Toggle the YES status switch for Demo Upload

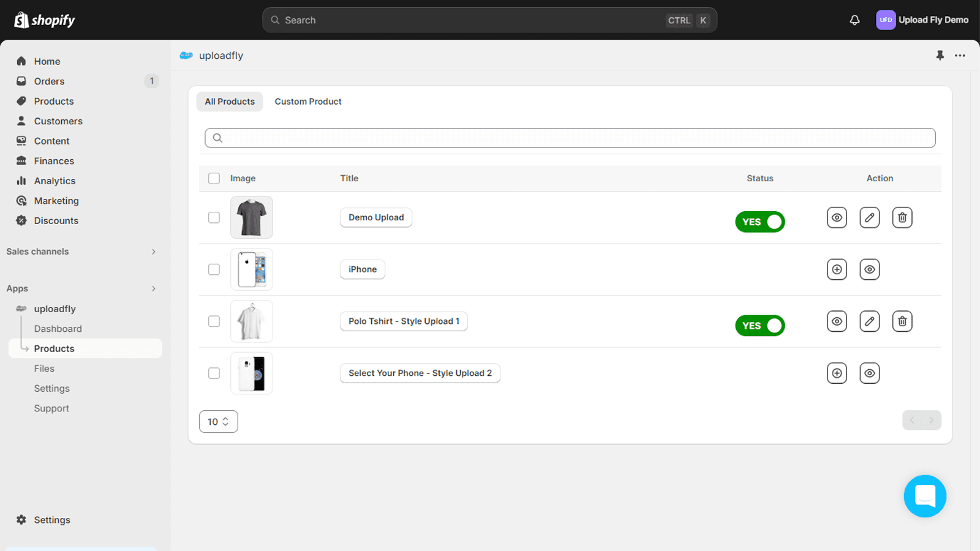point(759,222)
